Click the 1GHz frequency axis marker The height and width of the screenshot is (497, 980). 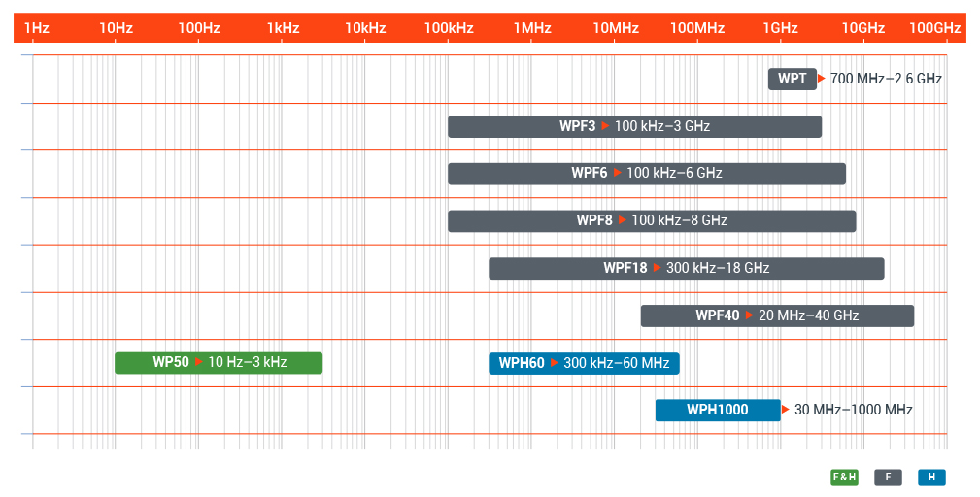point(780,28)
